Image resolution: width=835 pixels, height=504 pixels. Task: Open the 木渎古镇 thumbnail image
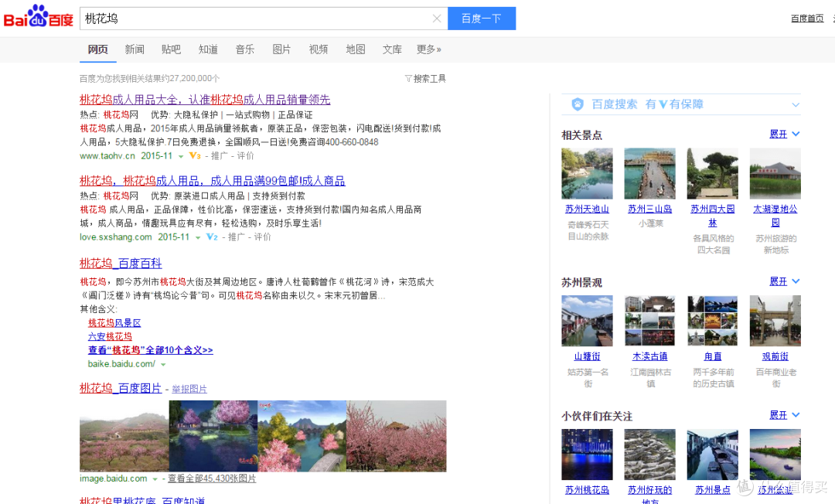[x=649, y=321]
